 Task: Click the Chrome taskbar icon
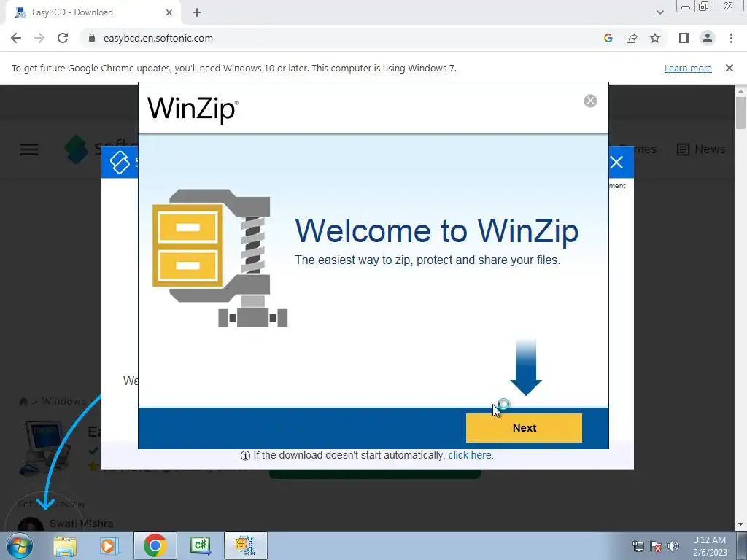click(155, 545)
